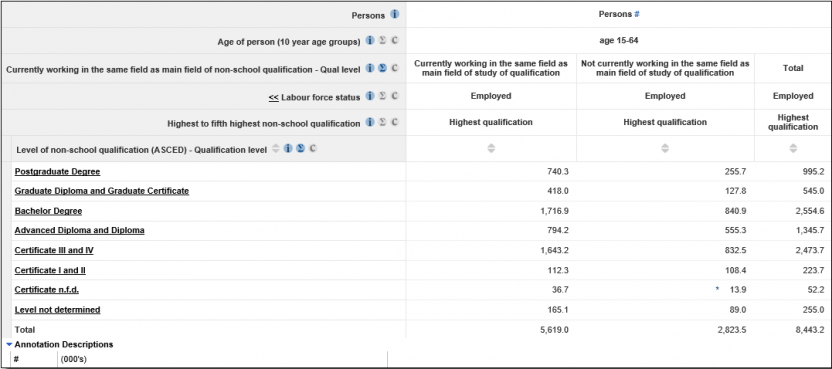Click the # annotation link beside Persons header
The height and width of the screenshot is (369, 832).
click(x=637, y=15)
